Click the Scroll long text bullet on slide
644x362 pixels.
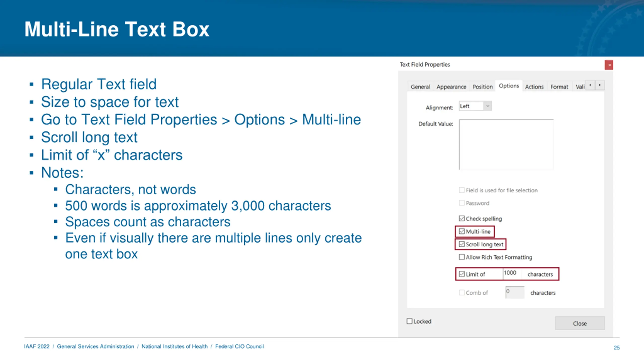[x=89, y=137]
